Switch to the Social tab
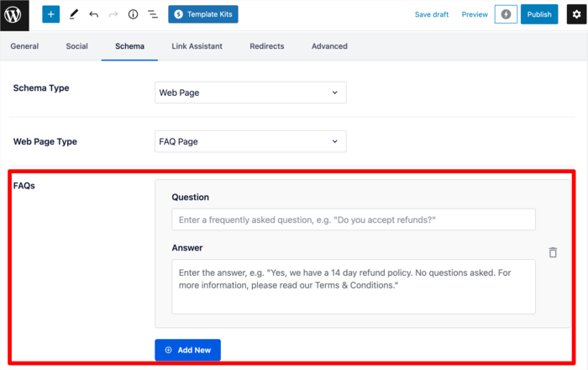Screen dimensions: 588x370 77,46
